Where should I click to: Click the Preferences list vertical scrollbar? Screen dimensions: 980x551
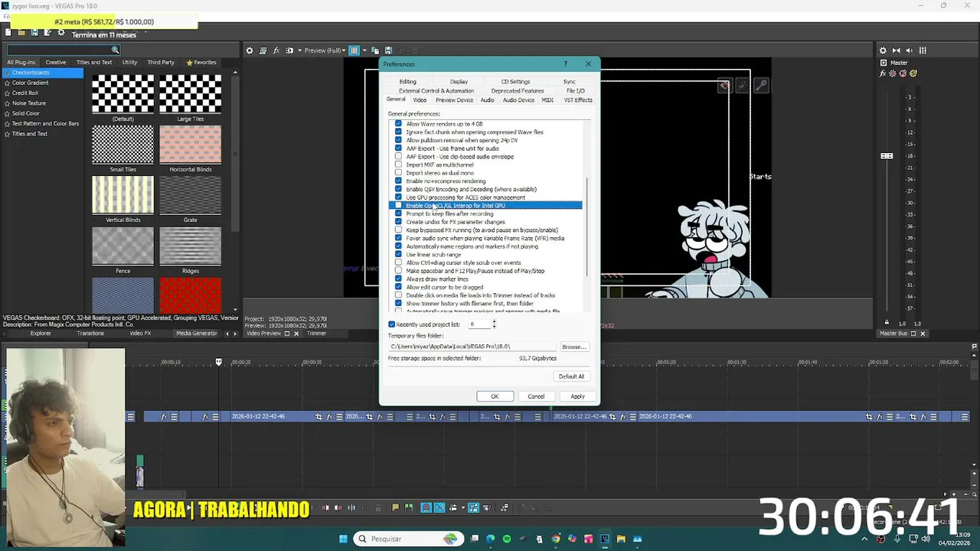tap(587, 226)
